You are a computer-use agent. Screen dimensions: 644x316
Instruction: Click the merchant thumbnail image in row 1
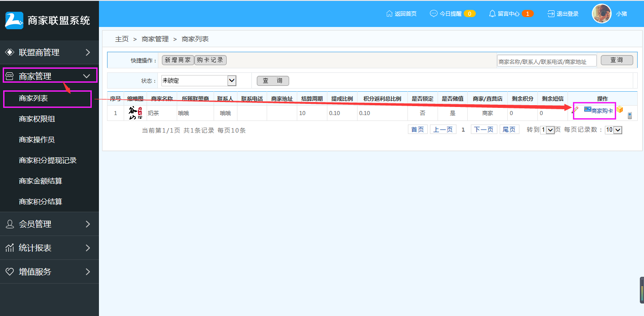coord(135,113)
